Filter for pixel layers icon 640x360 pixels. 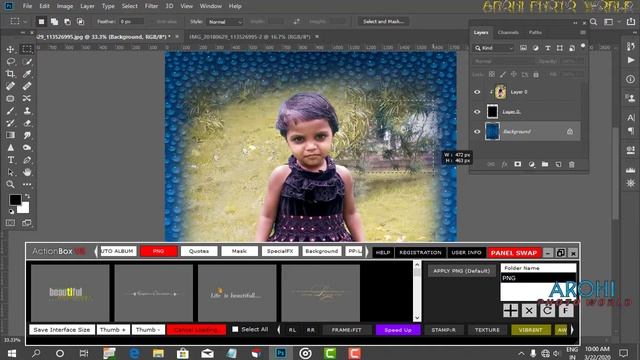pos(523,48)
